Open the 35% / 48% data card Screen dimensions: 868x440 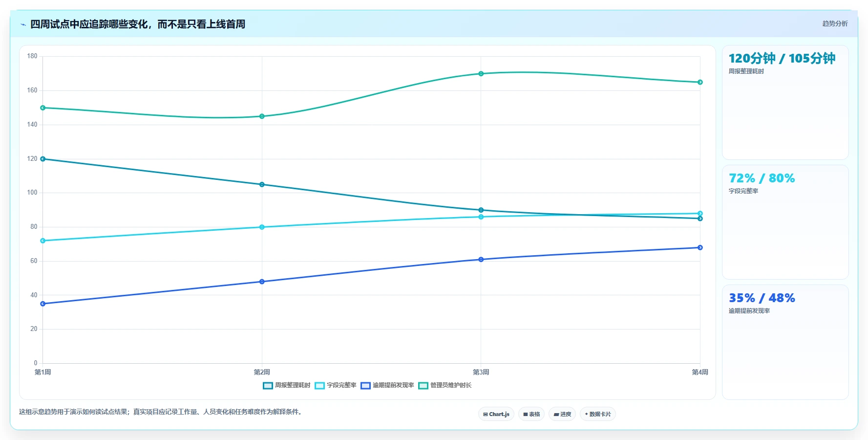point(785,342)
